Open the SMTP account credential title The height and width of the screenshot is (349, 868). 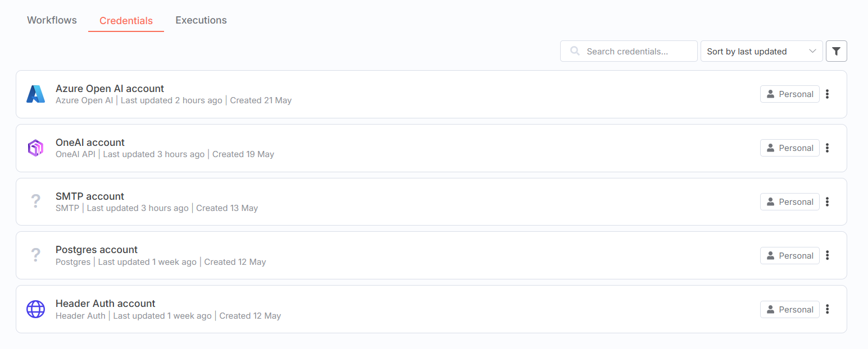tap(90, 196)
